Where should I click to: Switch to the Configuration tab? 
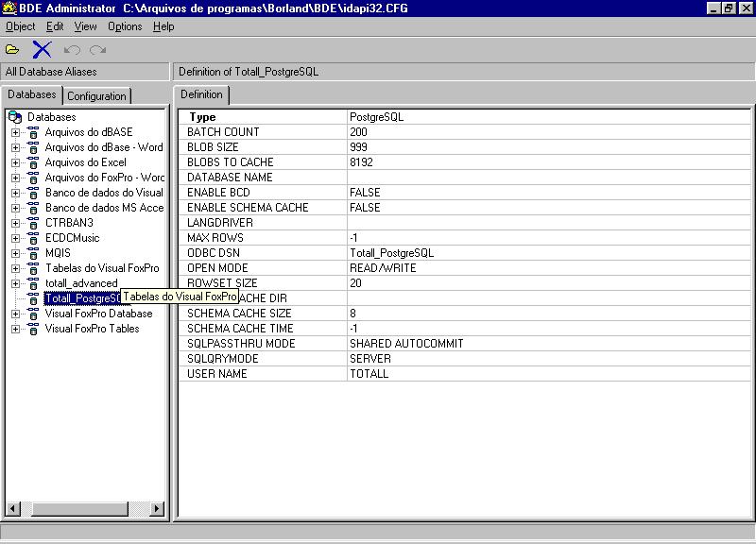coord(97,96)
